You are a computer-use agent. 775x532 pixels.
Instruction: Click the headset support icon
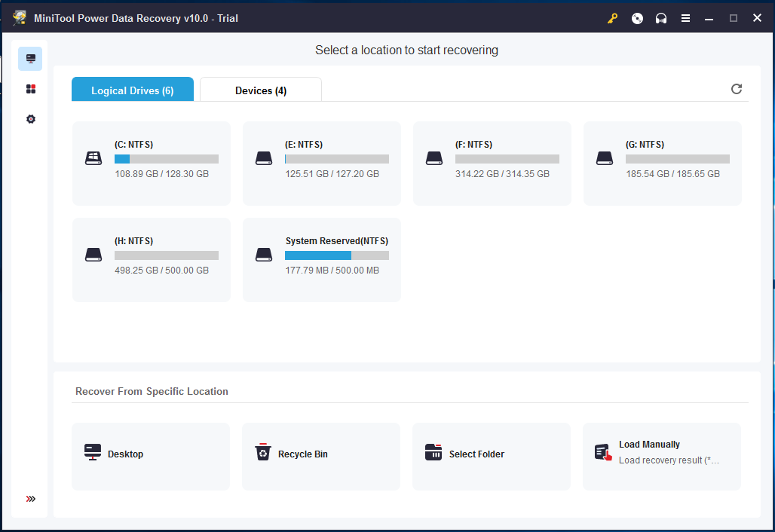pyautogui.click(x=661, y=17)
